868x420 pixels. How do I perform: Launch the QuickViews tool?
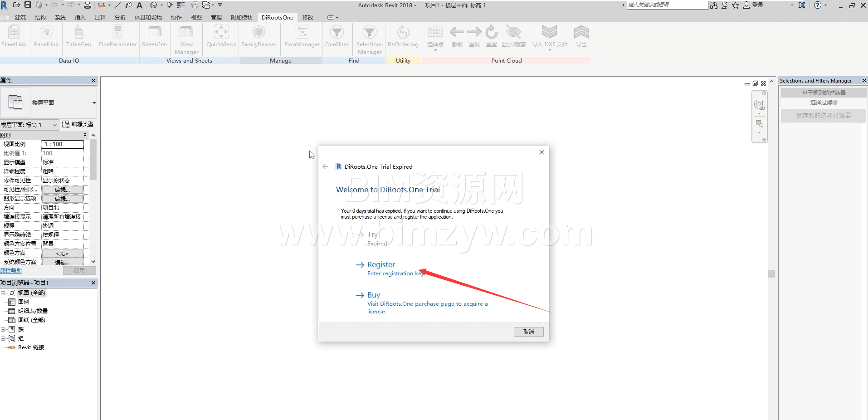pos(221,36)
